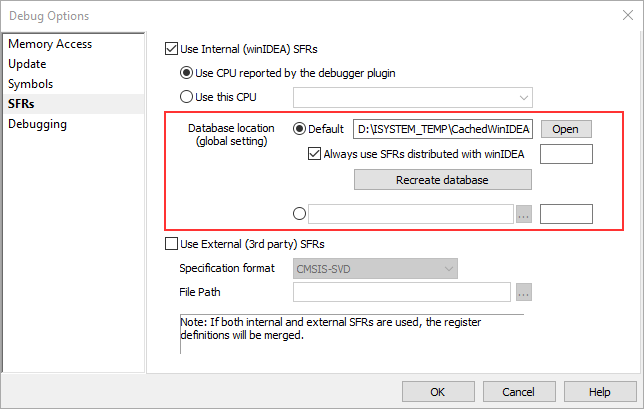Go to the Debugging options page
Screen dimensions: 644x409
(38, 124)
